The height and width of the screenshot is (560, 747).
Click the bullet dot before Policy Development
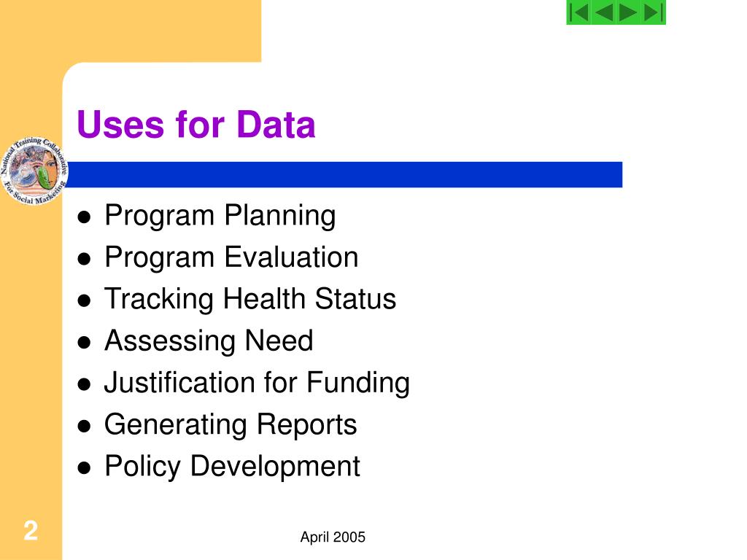tap(85, 468)
